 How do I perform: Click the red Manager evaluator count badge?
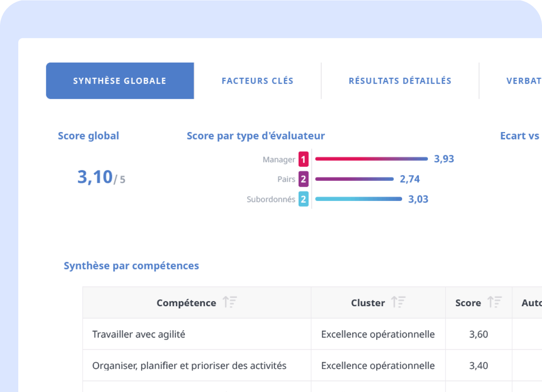pyautogui.click(x=303, y=159)
